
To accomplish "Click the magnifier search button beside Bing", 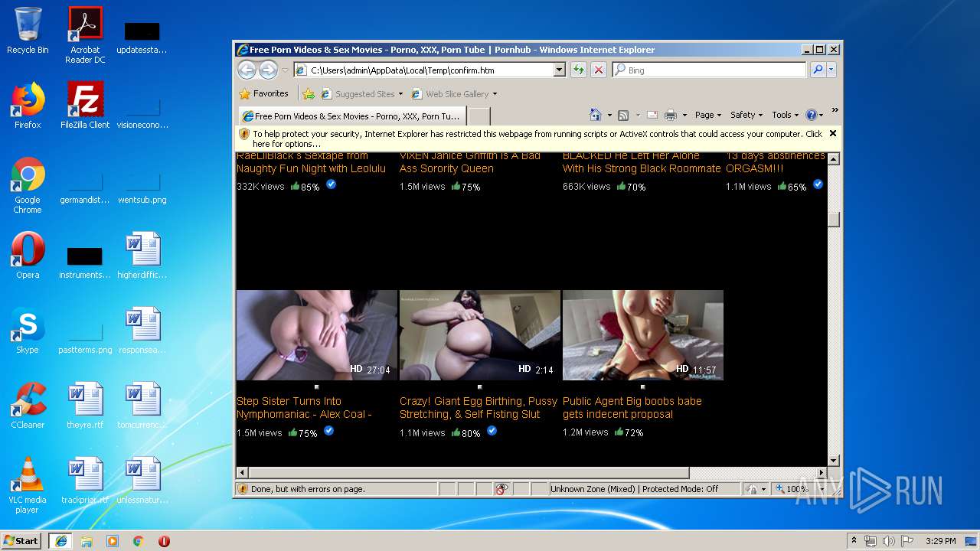I will click(x=818, y=70).
